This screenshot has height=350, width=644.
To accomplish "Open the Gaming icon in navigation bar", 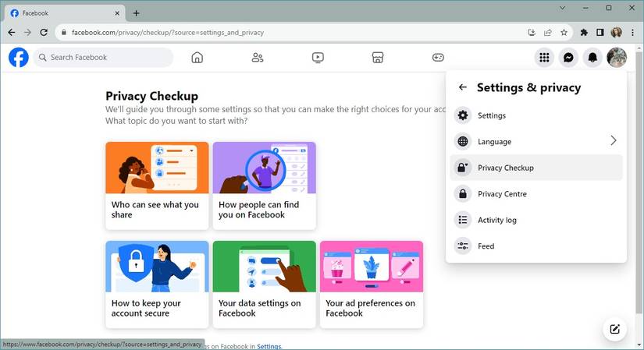I will [438, 58].
